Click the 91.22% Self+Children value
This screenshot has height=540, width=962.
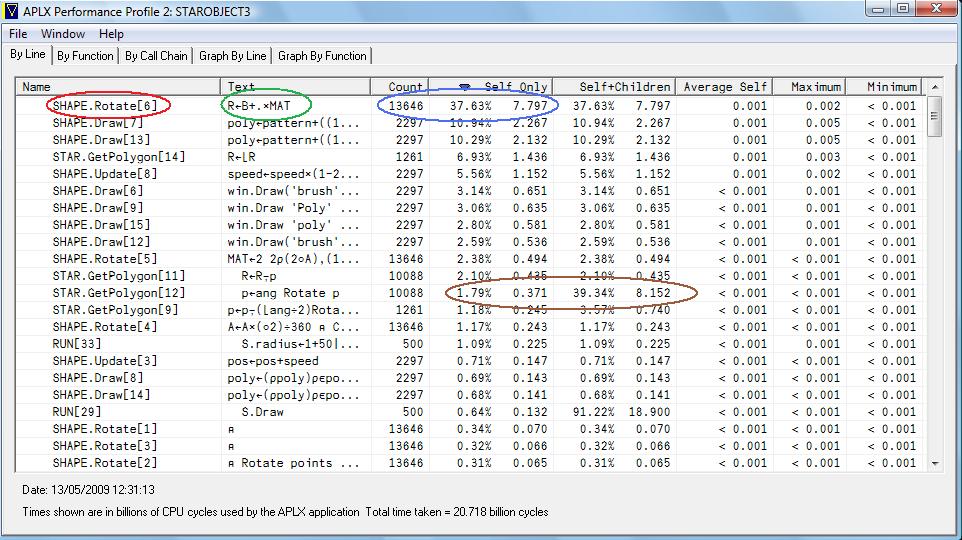[x=593, y=412]
